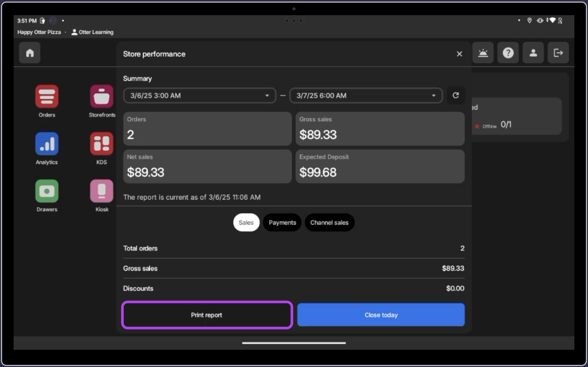This screenshot has height=367, width=588.
Task: Switch to the Payments tab
Action: 282,222
